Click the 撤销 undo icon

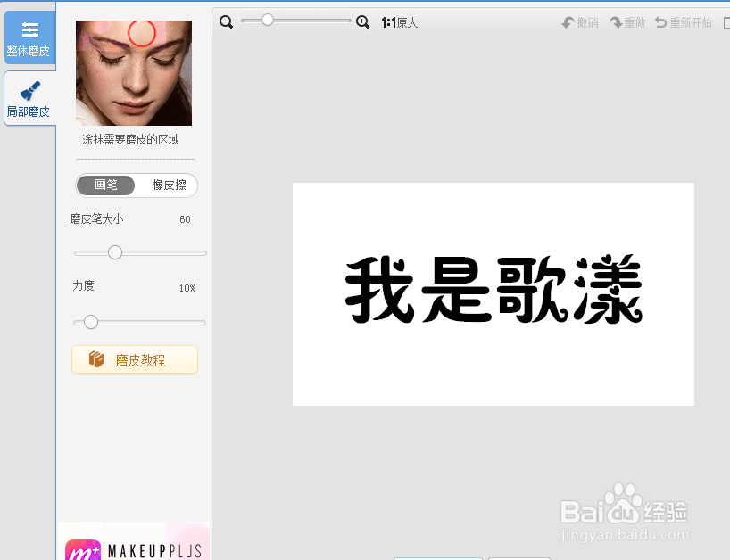pyautogui.click(x=579, y=21)
